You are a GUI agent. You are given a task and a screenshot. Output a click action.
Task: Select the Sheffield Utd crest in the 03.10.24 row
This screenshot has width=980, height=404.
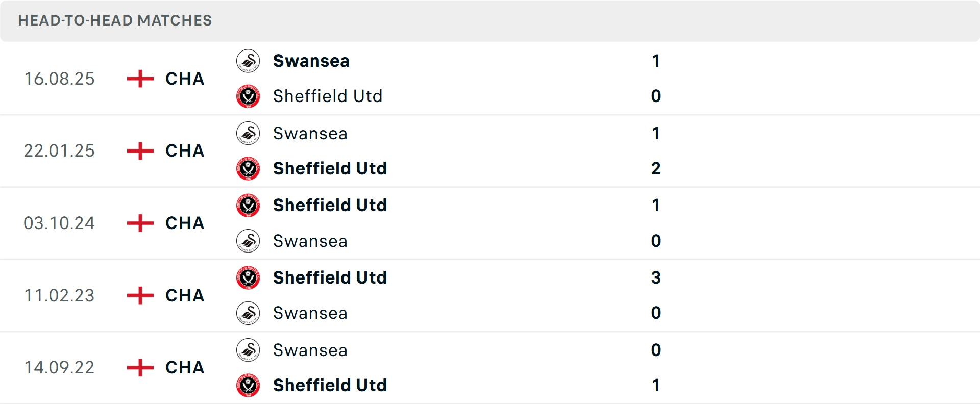coord(248,206)
